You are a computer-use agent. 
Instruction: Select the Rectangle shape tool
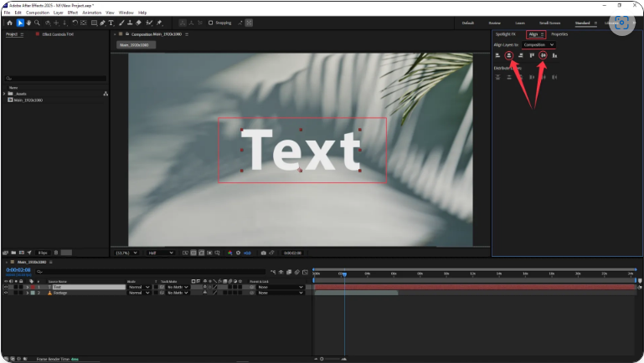coord(94,23)
